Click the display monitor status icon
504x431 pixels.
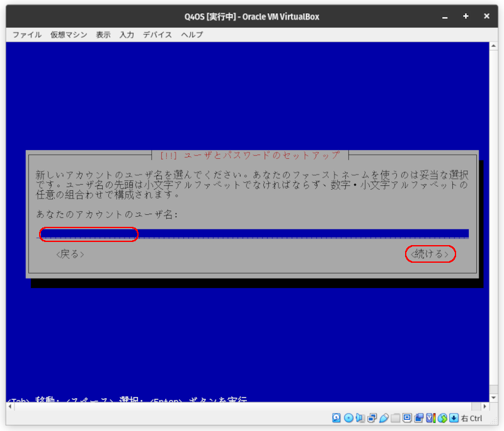pyautogui.click(x=407, y=418)
